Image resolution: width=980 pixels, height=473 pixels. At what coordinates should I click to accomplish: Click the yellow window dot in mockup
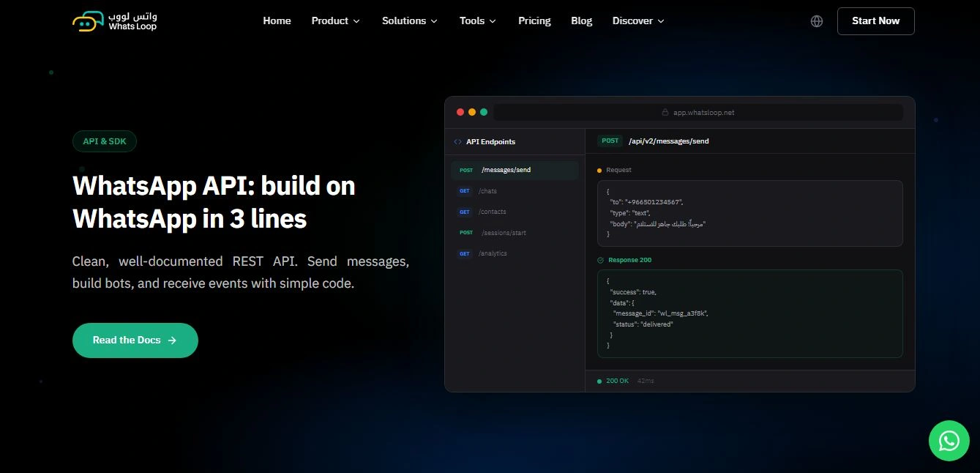coord(472,112)
